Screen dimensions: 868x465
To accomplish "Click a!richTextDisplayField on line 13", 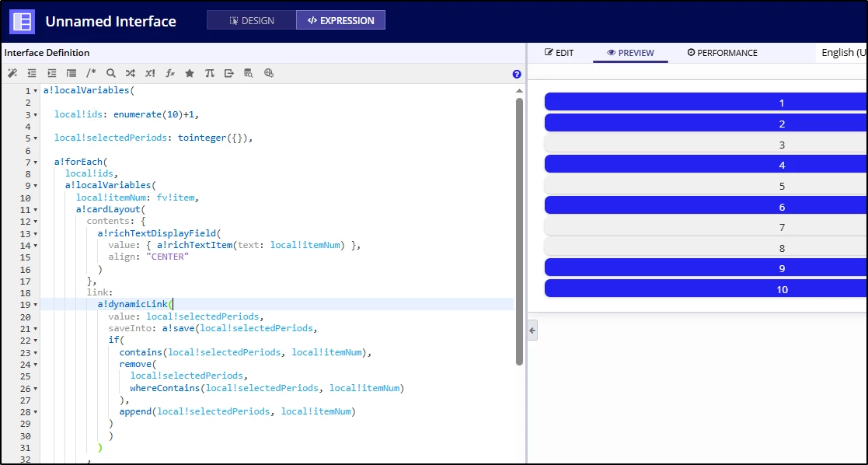I will [157, 233].
